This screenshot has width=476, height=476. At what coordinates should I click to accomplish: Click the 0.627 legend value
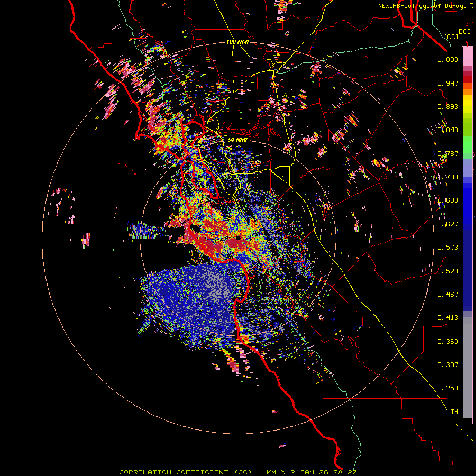click(x=448, y=224)
